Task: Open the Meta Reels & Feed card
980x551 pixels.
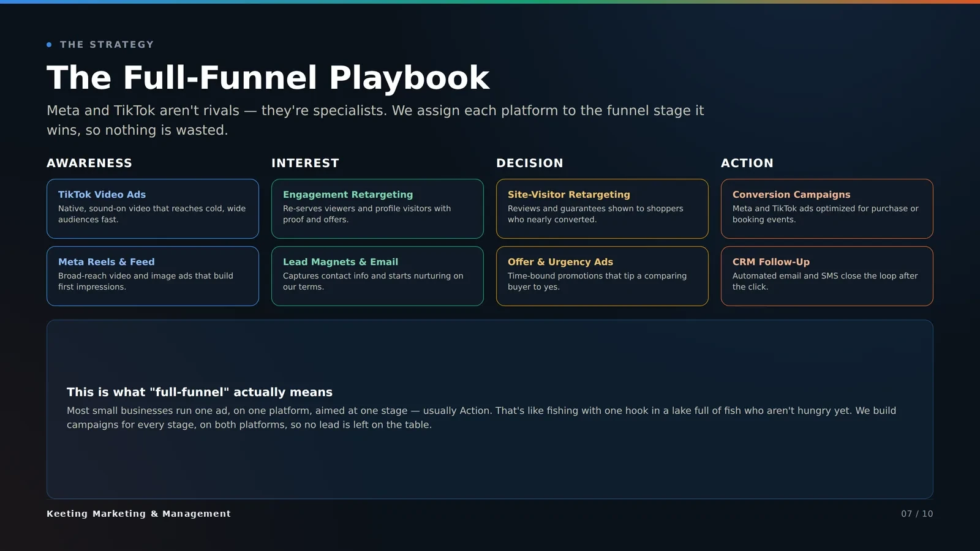Action: 153,276
